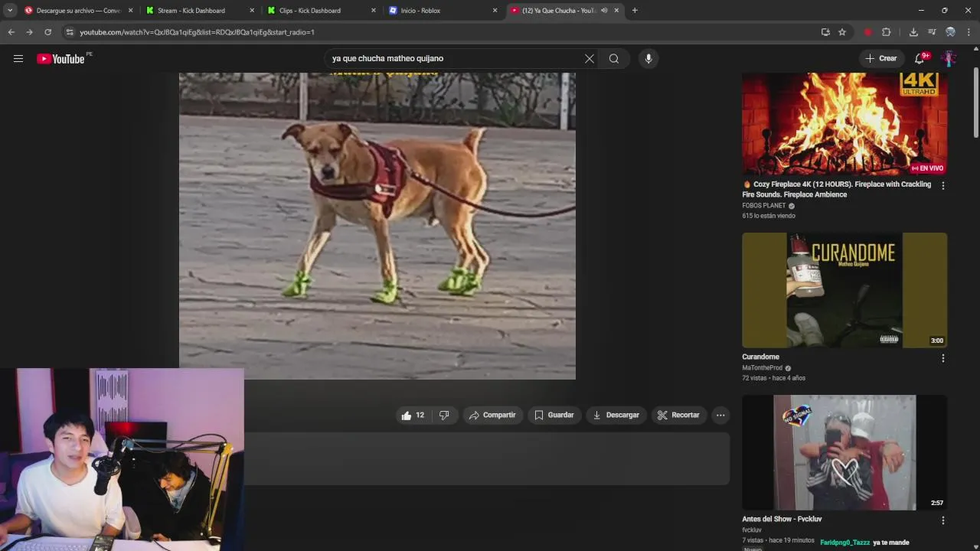Close the Clips - Kick Dashboard tab
Image resolution: width=980 pixels, height=551 pixels.
pos(374,11)
